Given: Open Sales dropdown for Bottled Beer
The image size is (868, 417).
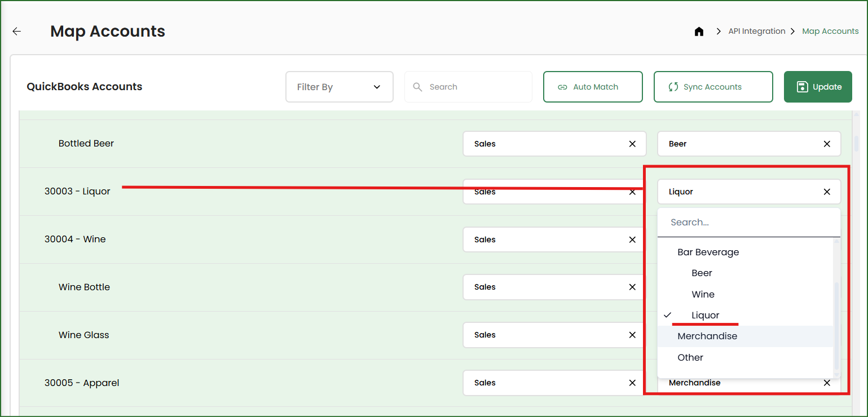Looking at the screenshot, I should 554,144.
